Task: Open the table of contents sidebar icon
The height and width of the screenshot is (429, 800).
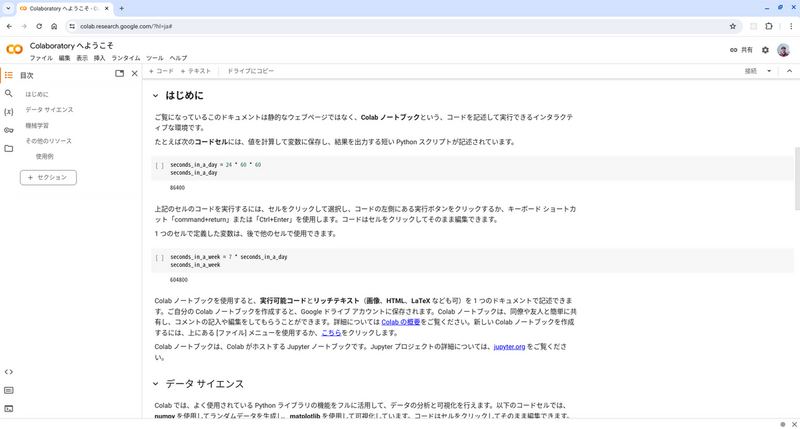Action: pyautogui.click(x=9, y=75)
